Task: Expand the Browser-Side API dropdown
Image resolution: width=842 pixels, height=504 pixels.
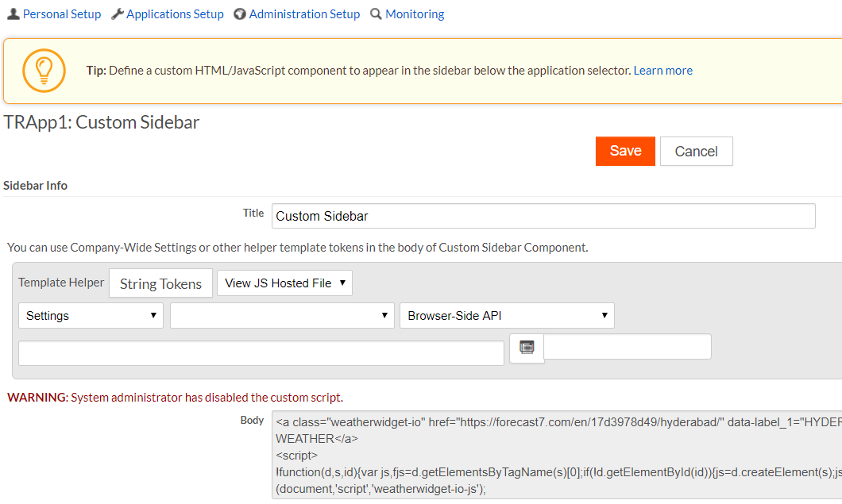Action: (x=507, y=316)
